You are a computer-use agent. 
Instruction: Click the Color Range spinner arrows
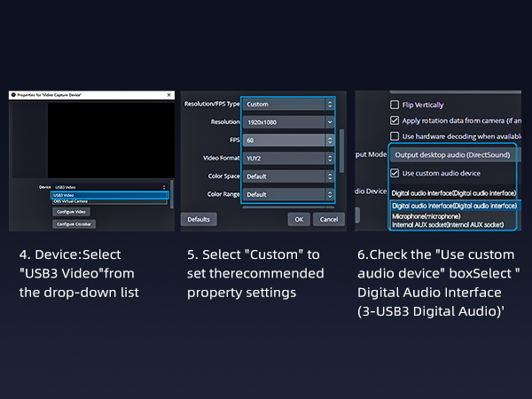point(329,193)
